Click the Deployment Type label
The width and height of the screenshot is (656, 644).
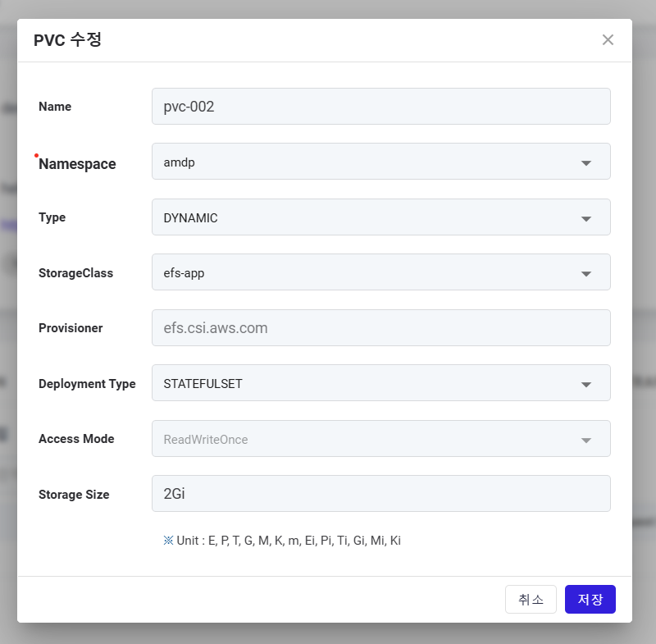87,384
